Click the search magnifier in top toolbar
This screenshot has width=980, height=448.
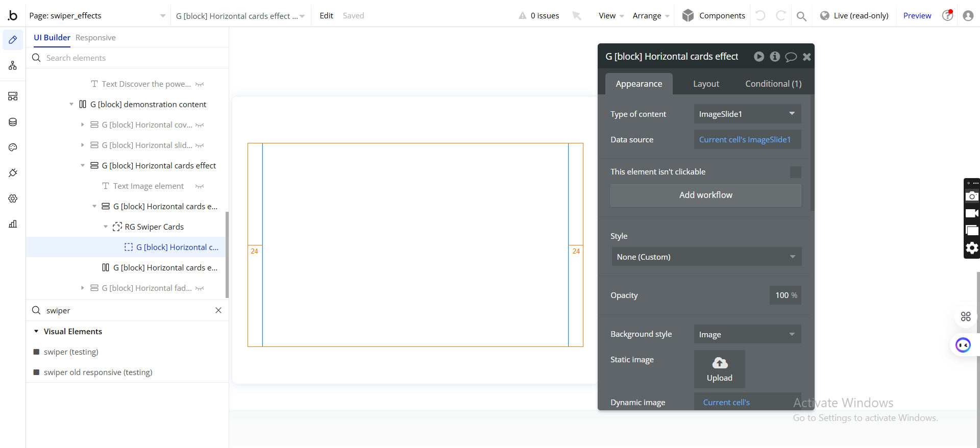point(801,16)
